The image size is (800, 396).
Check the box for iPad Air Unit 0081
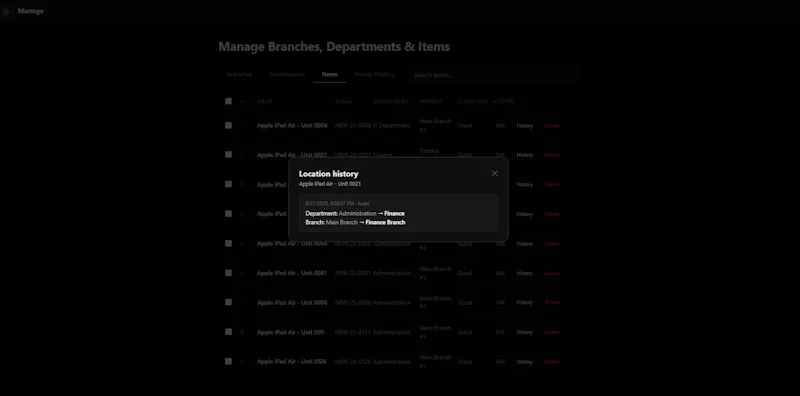click(x=229, y=273)
